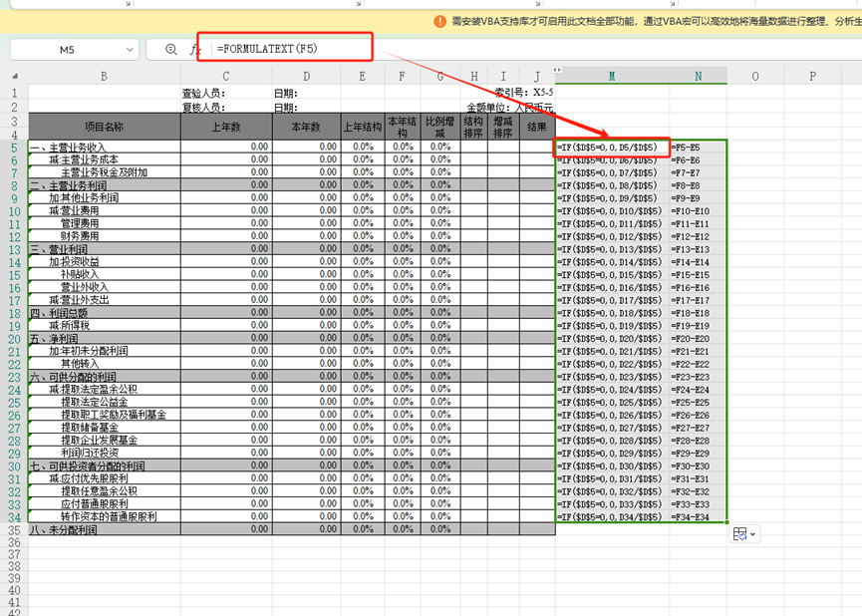
Task: Click the 本年数 header cell
Action: (306, 127)
